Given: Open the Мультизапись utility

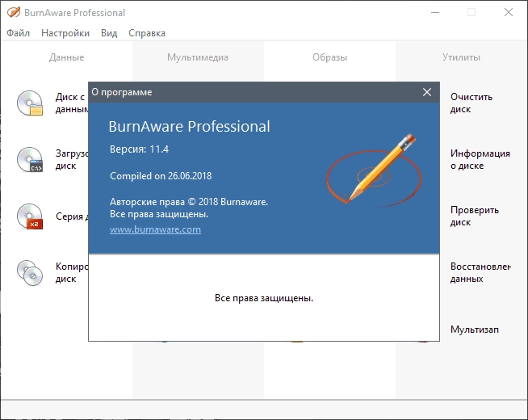Looking at the screenshot, I should (x=475, y=330).
